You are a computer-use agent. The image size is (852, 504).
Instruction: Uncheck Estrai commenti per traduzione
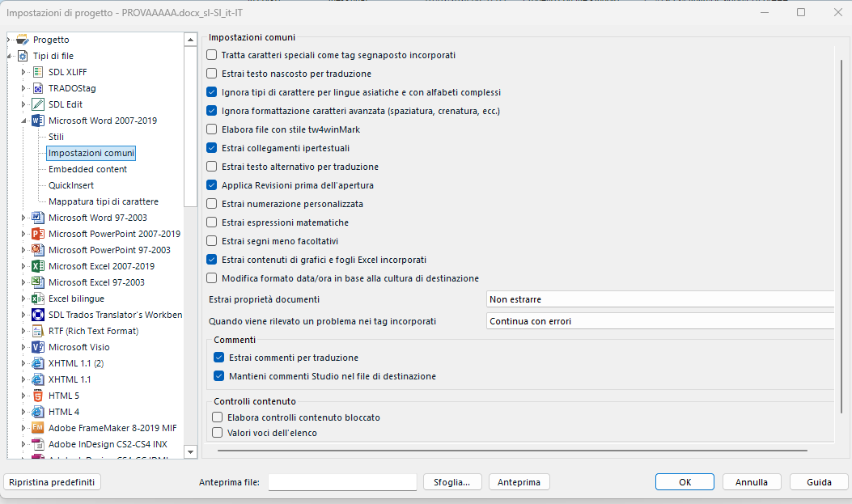(219, 358)
